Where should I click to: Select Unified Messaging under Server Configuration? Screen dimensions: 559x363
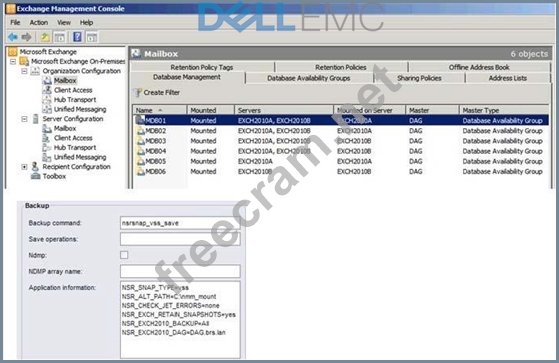(80, 157)
